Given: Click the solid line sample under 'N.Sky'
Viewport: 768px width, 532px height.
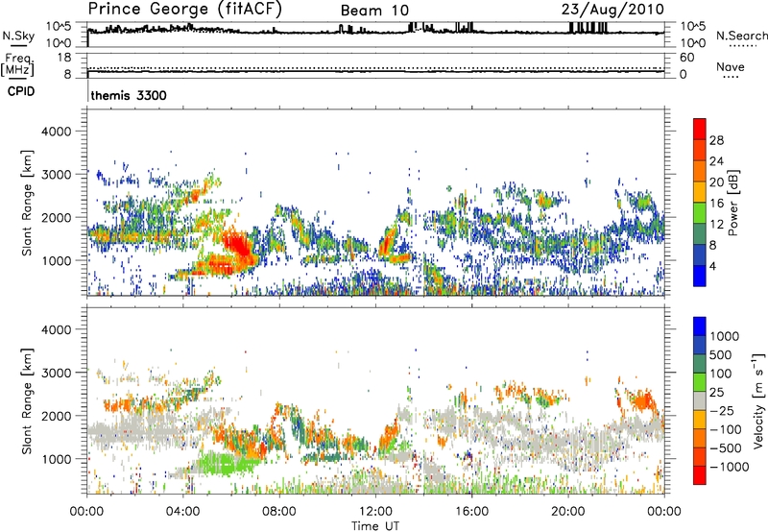Looking at the screenshot, I should [18, 45].
